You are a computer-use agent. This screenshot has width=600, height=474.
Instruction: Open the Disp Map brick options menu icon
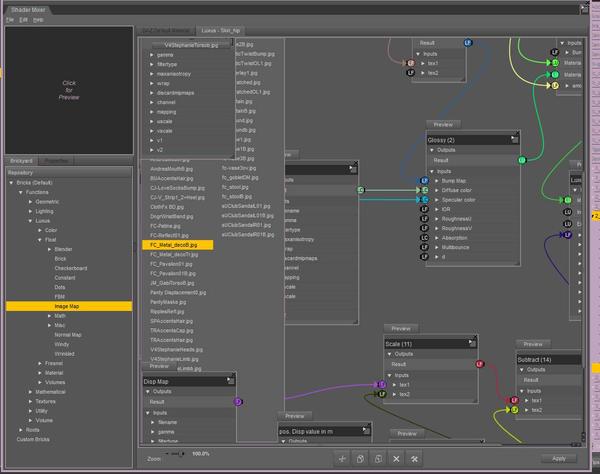(x=230, y=381)
